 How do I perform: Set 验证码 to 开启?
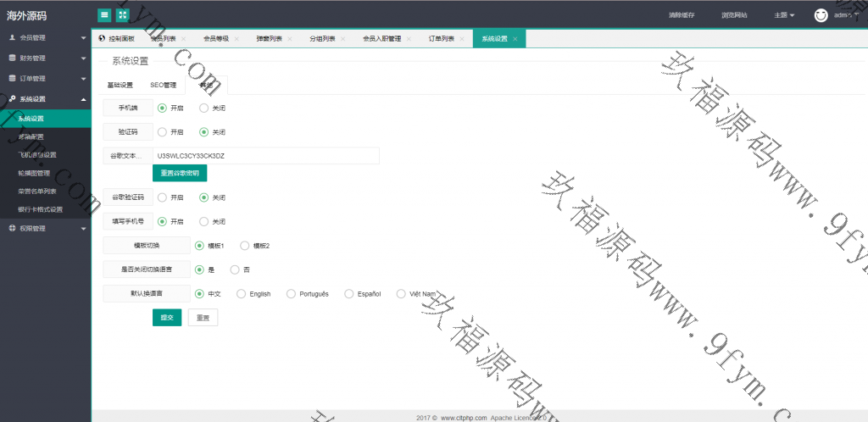point(162,132)
